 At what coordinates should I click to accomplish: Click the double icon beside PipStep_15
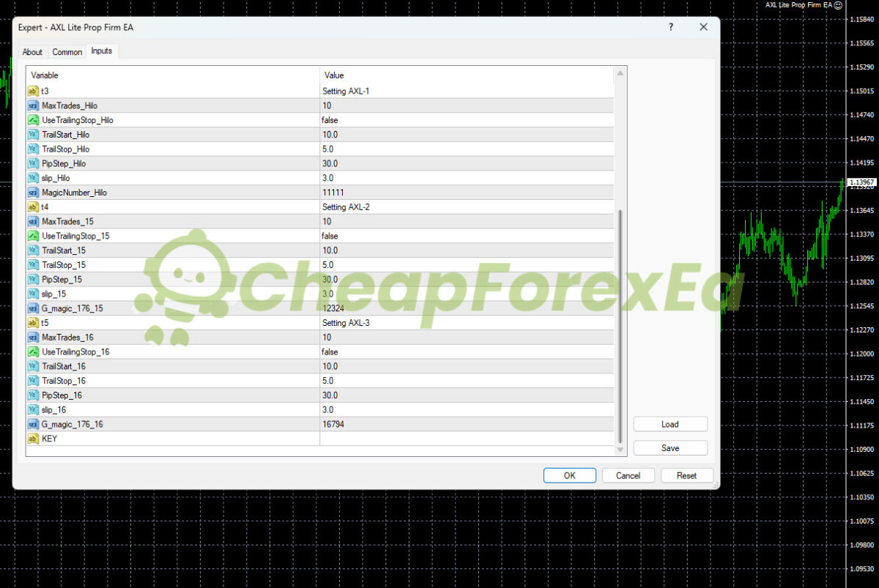[x=33, y=279]
